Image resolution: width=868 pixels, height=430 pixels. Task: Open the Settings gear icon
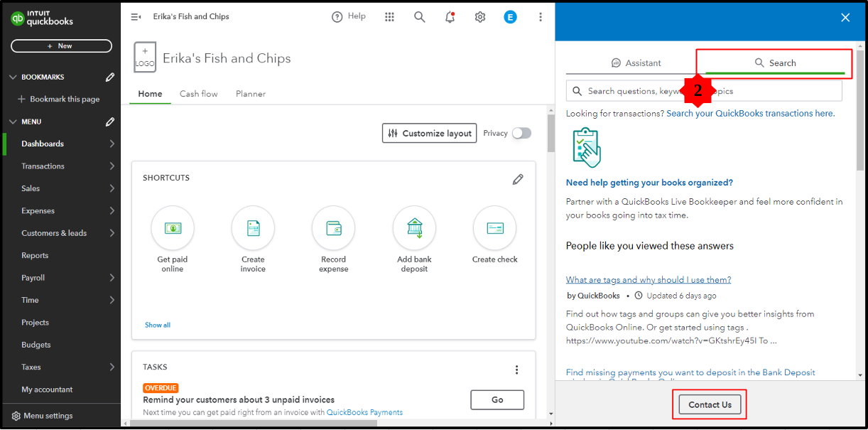pyautogui.click(x=480, y=17)
